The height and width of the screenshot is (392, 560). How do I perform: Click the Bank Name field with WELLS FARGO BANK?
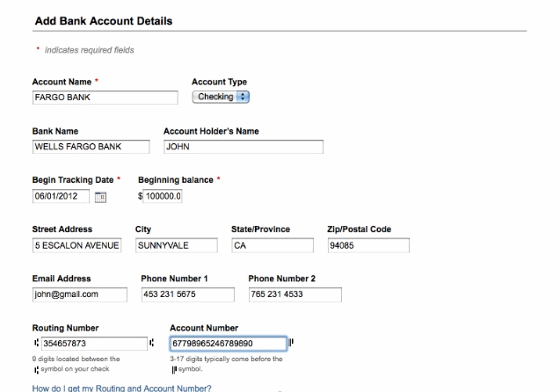tap(91, 147)
